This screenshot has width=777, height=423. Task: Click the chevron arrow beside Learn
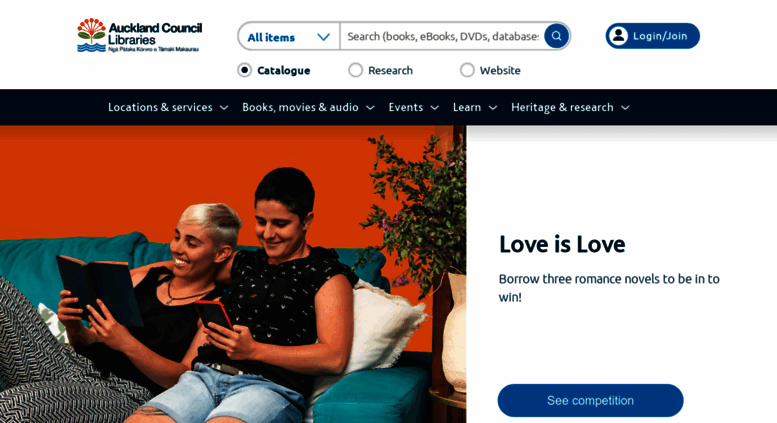pyautogui.click(x=493, y=107)
